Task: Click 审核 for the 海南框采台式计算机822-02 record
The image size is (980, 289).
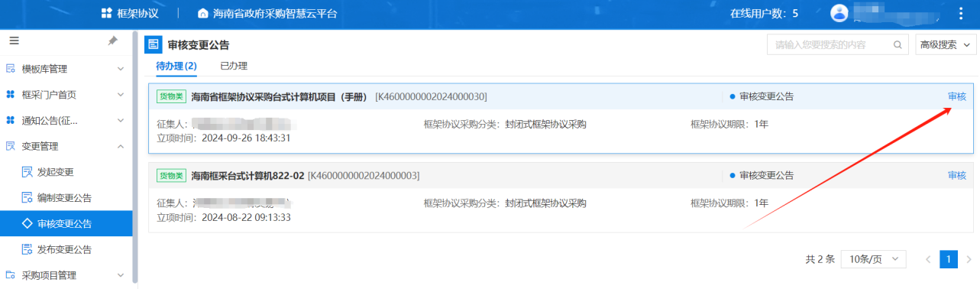Action: (957, 175)
